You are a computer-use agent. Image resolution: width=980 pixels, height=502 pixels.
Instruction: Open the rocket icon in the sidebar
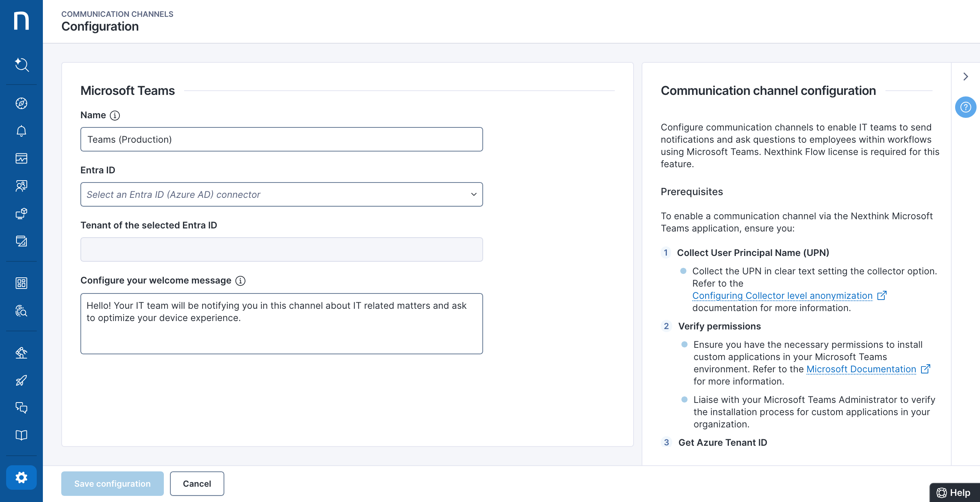tap(21, 380)
